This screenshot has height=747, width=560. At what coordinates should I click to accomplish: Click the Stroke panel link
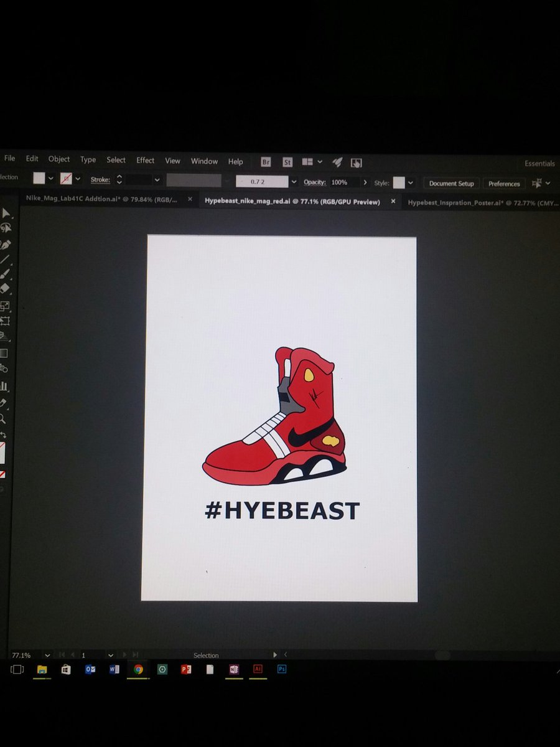click(100, 180)
